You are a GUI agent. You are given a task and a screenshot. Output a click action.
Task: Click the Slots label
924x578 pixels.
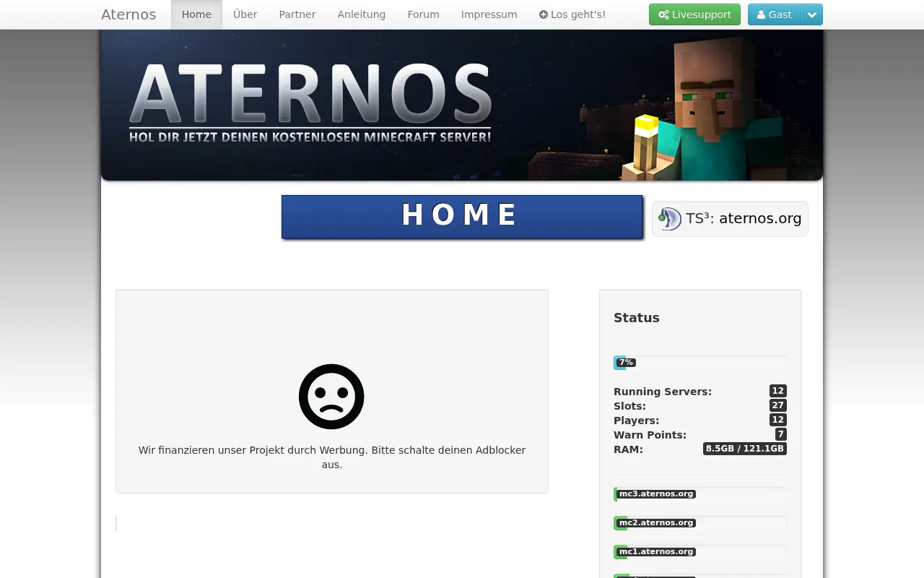tap(629, 406)
